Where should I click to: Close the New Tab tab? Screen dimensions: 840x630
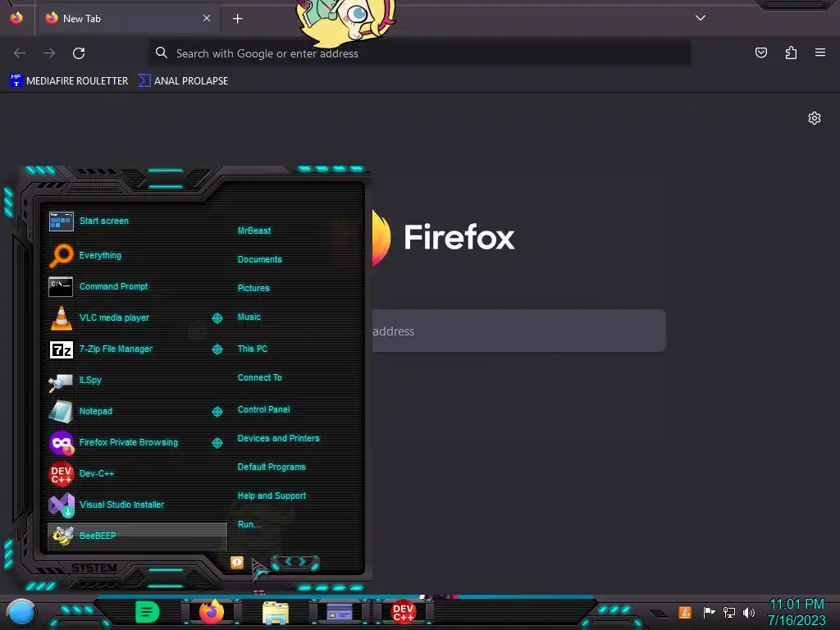207,18
